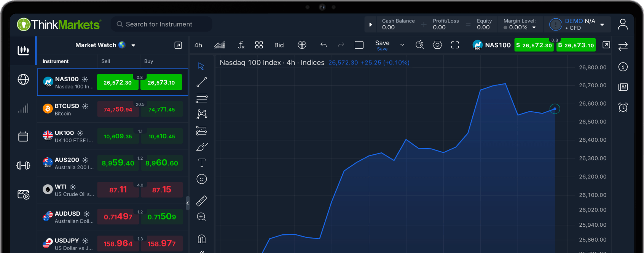644x253 pixels.
Task: Click USDJPY Sell price 158.964
Action: click(x=118, y=243)
